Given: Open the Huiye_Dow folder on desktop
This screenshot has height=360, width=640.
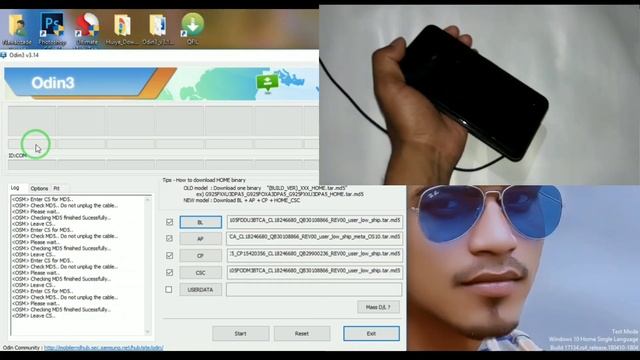Looking at the screenshot, I should 122,29.
